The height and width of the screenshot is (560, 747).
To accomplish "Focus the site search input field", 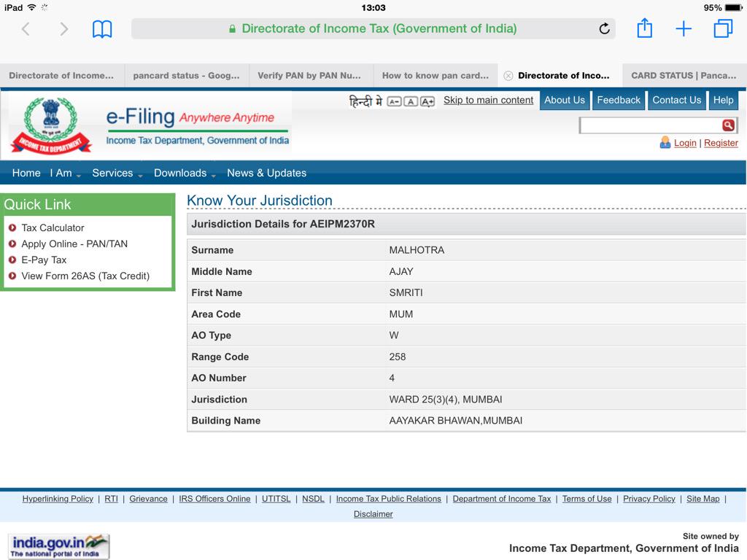I will 651,125.
